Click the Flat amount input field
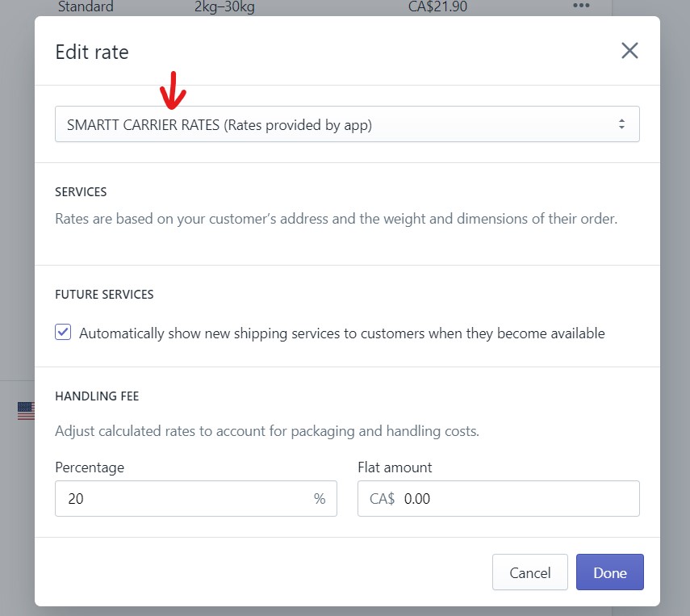The image size is (690, 616). 516,499
